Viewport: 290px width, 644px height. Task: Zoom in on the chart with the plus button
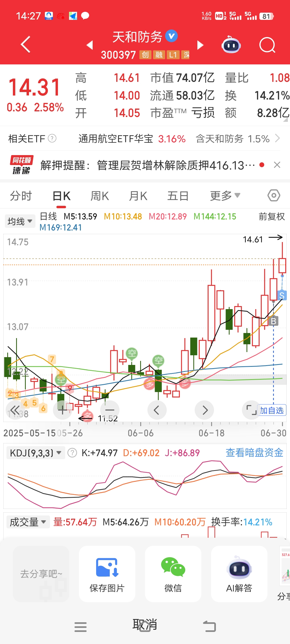pos(63,410)
